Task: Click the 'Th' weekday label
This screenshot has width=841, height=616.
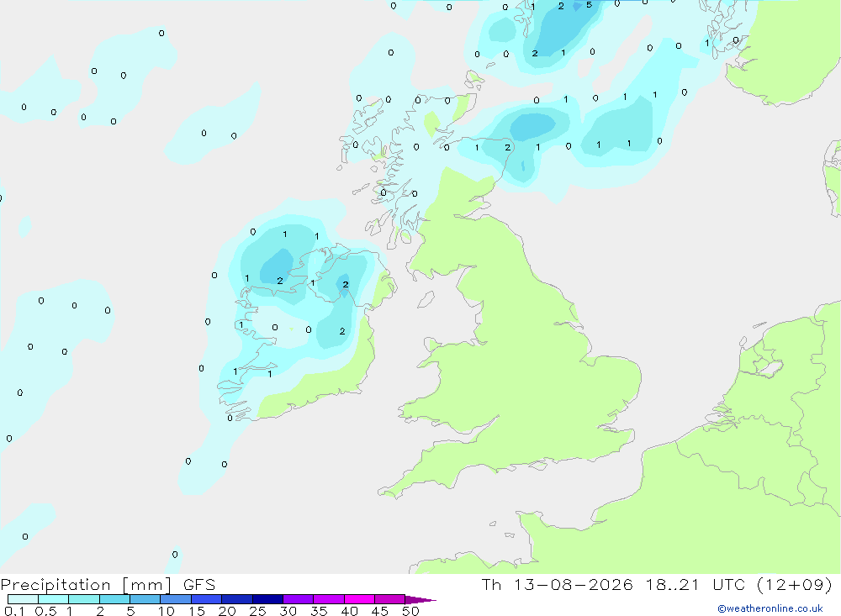Action: tap(491, 585)
